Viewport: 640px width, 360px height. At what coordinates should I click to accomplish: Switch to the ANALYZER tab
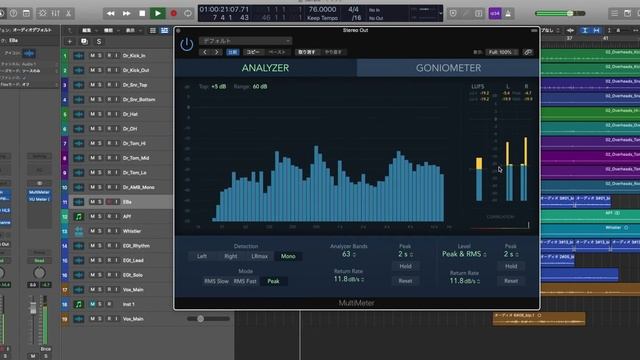tap(265, 68)
